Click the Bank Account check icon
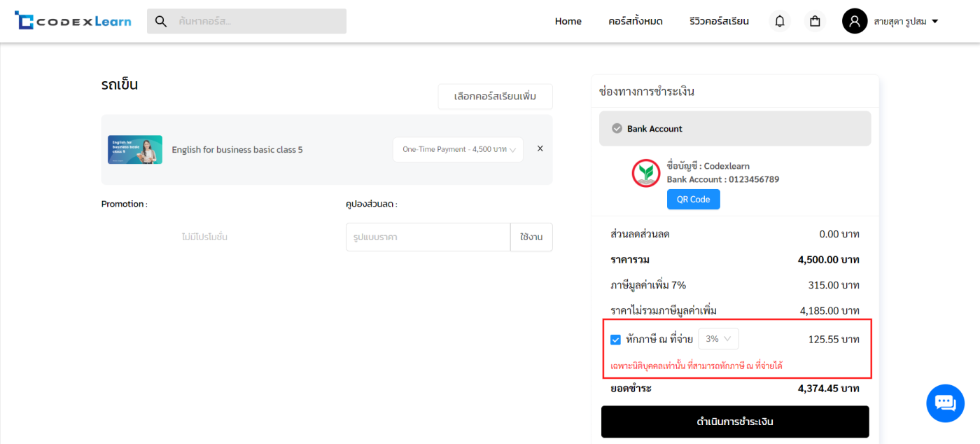 [617, 129]
